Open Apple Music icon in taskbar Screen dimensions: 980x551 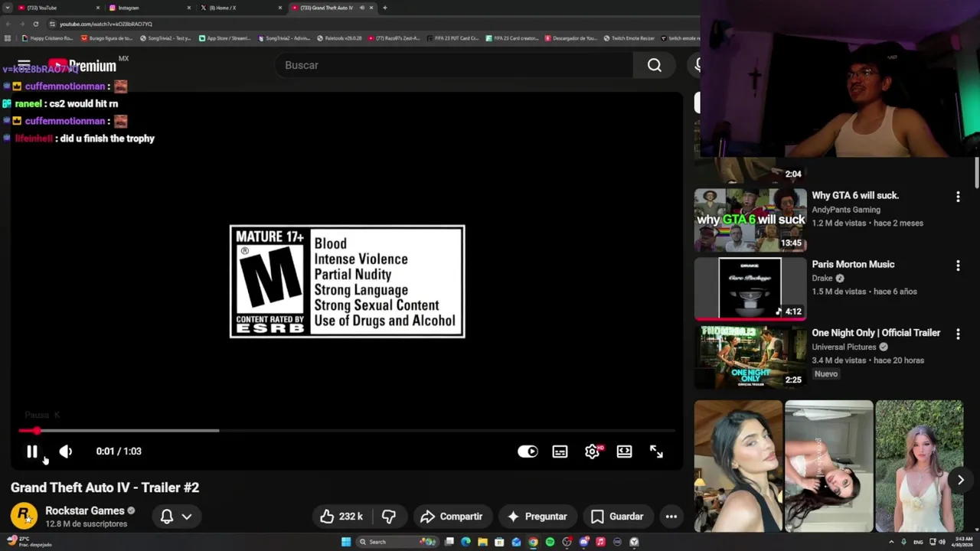(600, 542)
